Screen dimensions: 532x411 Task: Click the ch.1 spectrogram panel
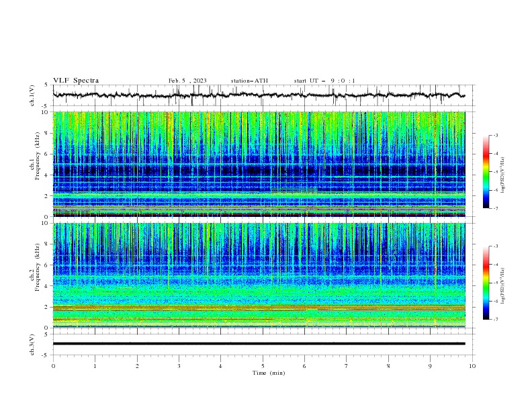click(x=259, y=164)
